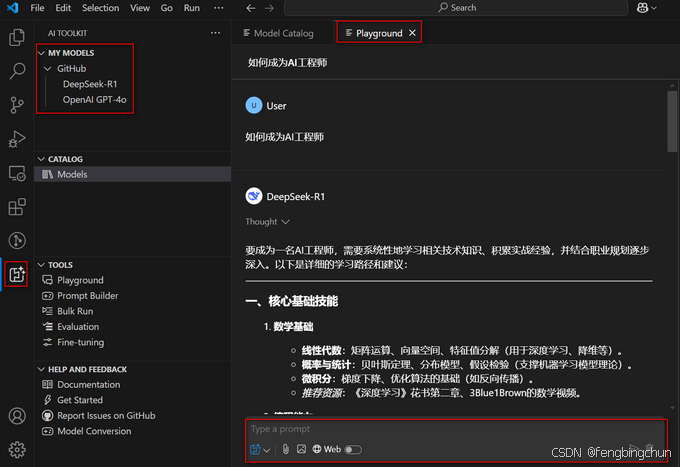Attach a file with the paperclip icon
Image resolution: width=680 pixels, height=467 pixels.
pyautogui.click(x=285, y=449)
